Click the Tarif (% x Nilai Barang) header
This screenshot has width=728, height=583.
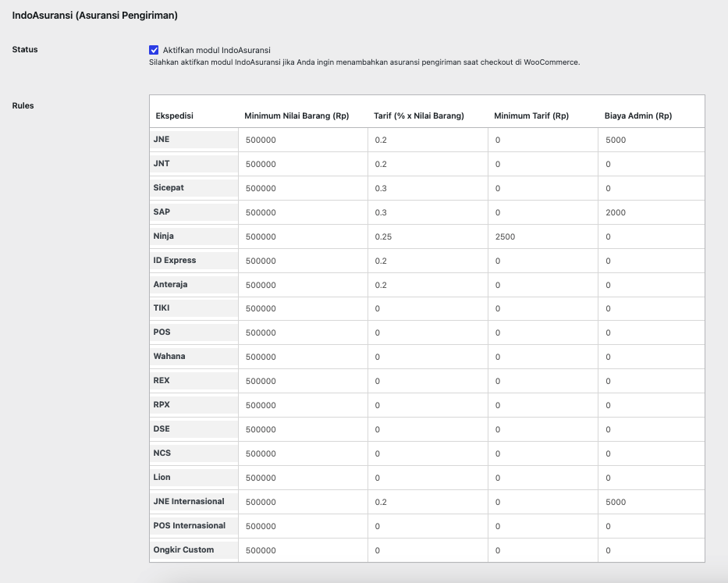tap(419, 116)
